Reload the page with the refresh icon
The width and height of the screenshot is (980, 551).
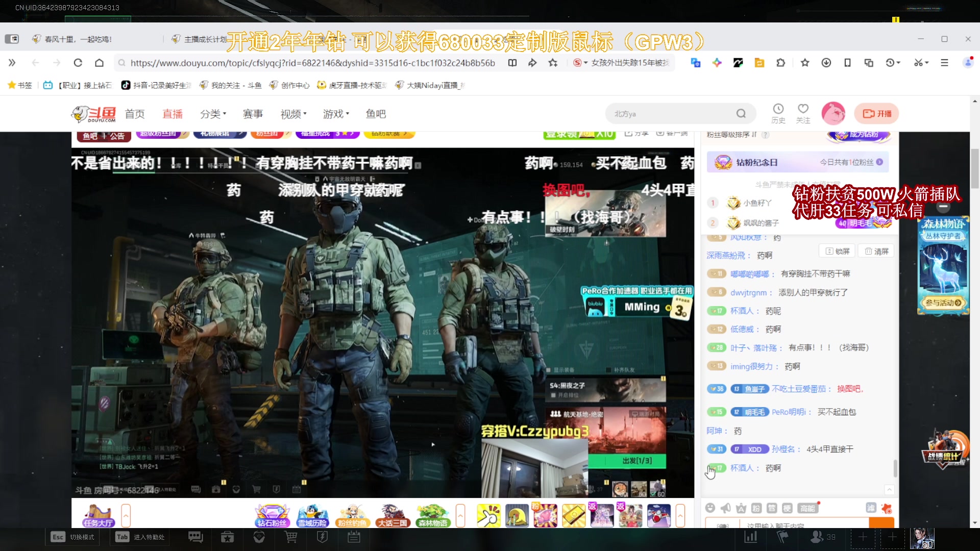click(x=78, y=63)
